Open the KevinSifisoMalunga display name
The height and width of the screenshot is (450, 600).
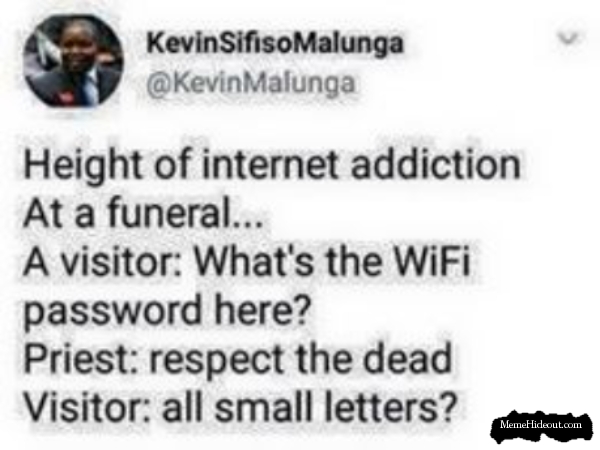click(275, 43)
